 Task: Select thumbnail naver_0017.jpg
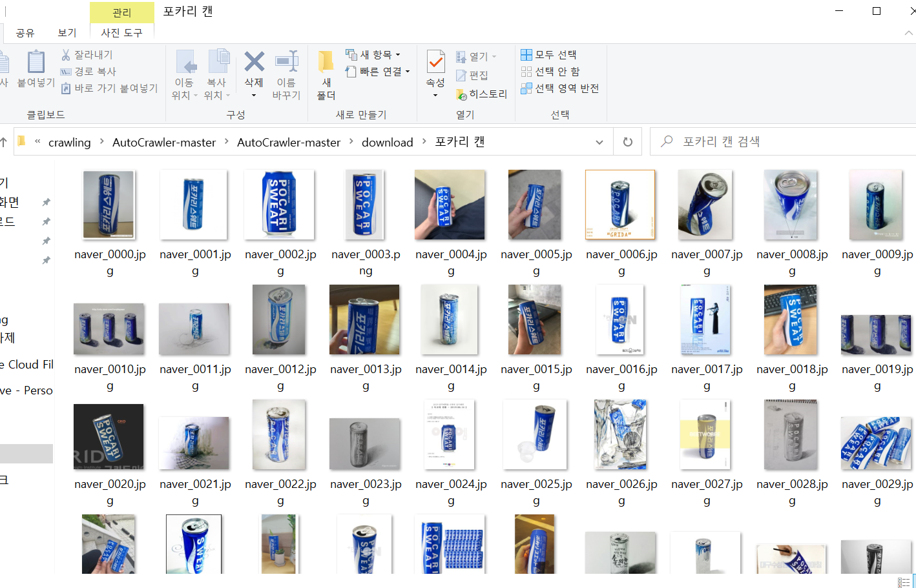[x=705, y=319]
